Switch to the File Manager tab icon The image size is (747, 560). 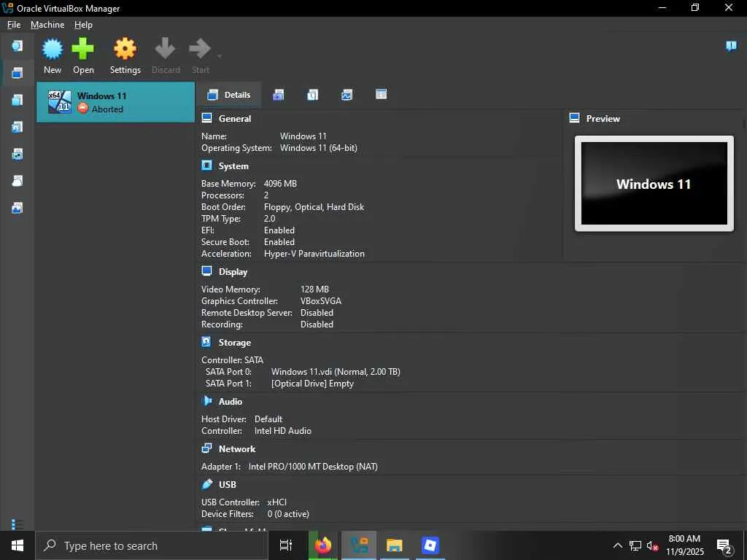[x=381, y=94]
